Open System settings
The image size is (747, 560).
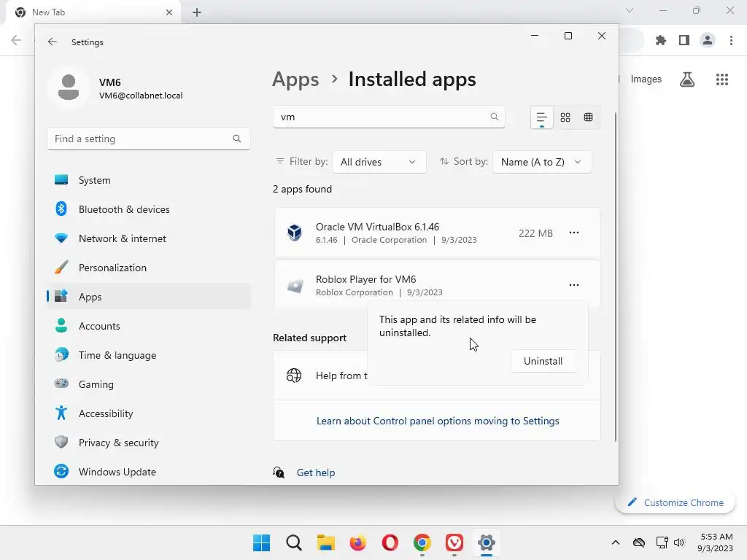pyautogui.click(x=149, y=180)
